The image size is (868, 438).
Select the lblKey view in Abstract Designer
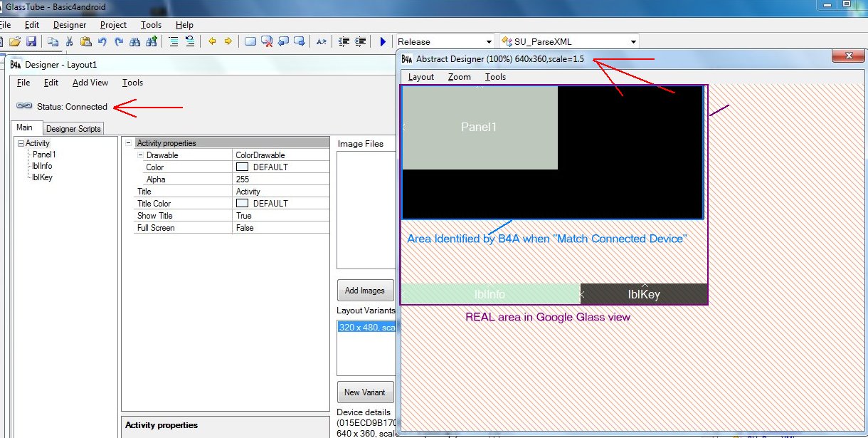point(644,294)
